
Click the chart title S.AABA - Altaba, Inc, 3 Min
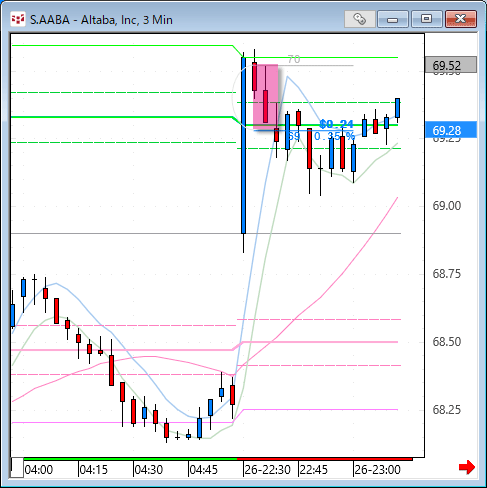[x=101, y=20]
